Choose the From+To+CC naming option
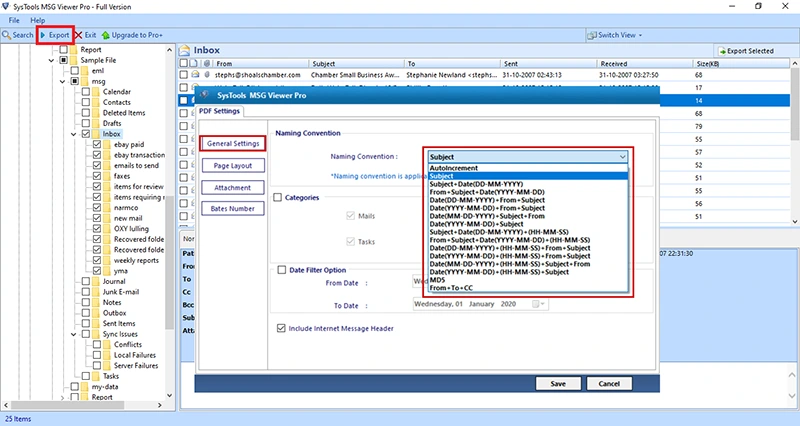Viewport: 800px width, 426px height. 528,288
